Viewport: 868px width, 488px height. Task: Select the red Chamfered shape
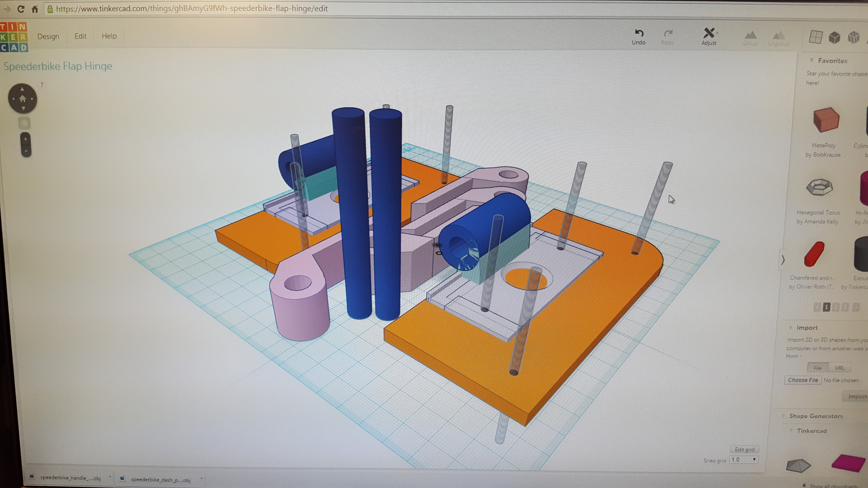[814, 254]
